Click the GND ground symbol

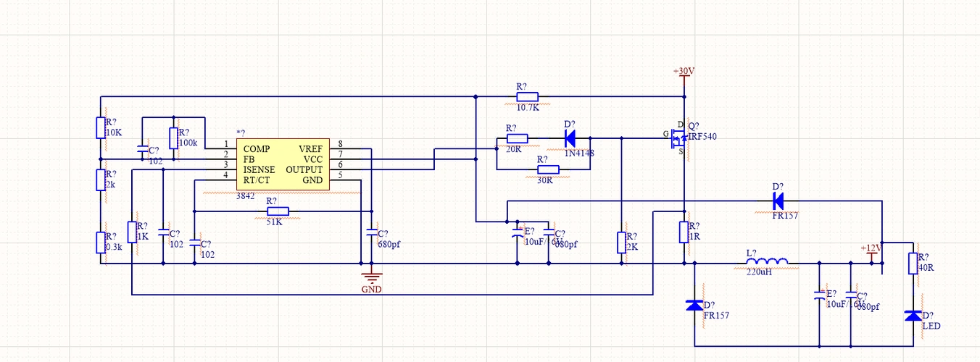[372, 277]
